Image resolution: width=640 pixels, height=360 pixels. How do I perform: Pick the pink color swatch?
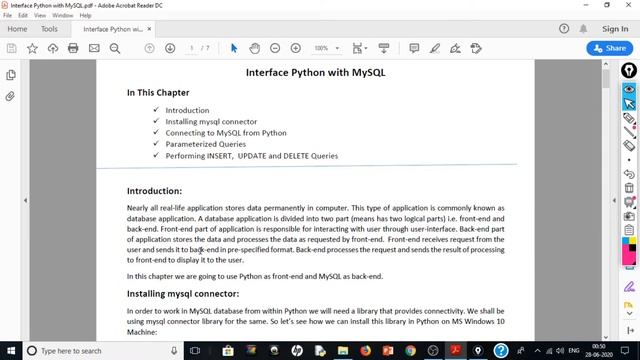tap(629, 256)
